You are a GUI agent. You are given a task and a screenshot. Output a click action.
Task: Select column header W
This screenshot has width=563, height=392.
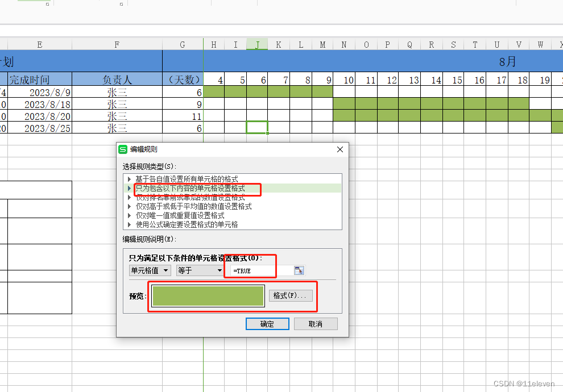point(540,44)
